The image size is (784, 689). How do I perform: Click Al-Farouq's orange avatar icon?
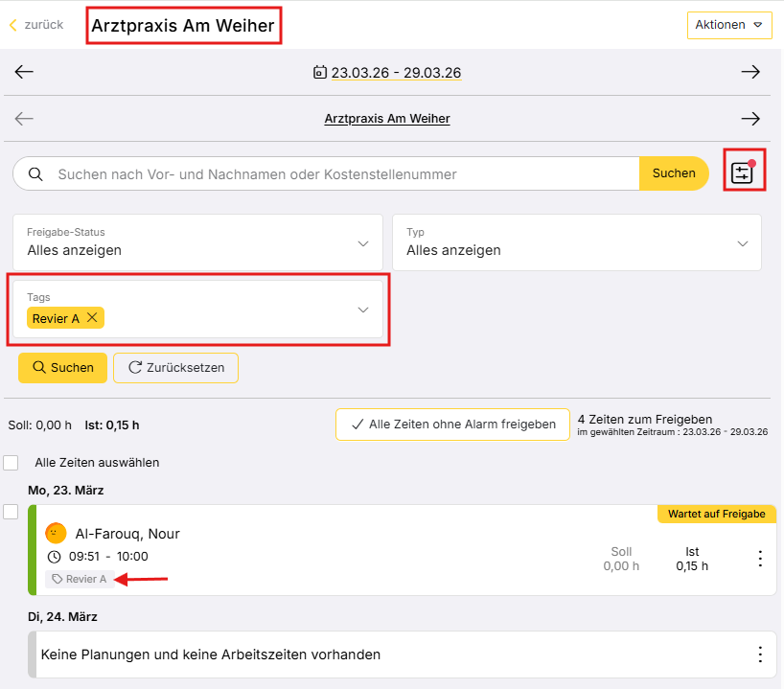56,533
